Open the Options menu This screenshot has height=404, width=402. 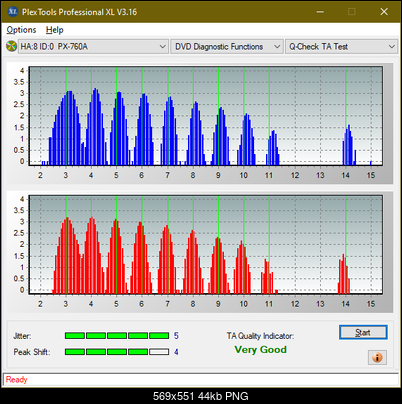pyautogui.click(x=21, y=30)
